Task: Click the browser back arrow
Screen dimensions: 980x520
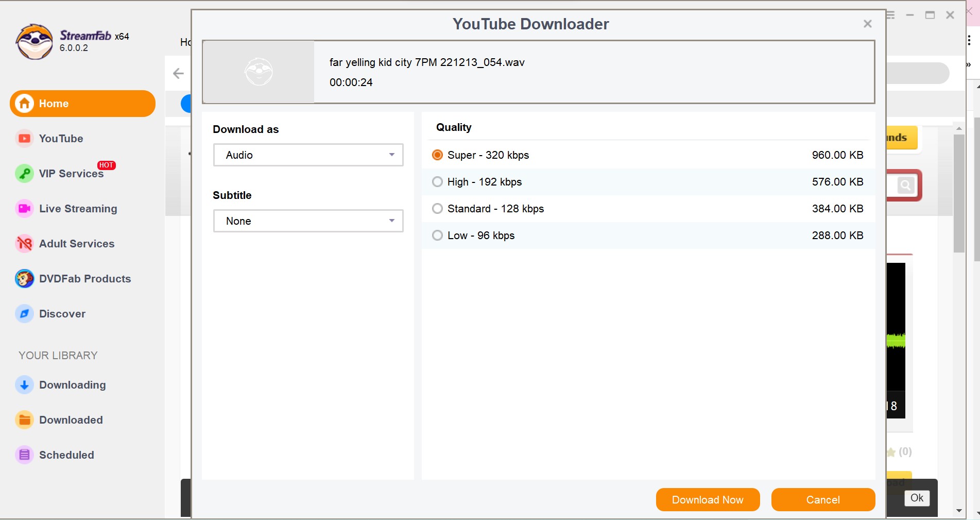Action: click(x=178, y=74)
